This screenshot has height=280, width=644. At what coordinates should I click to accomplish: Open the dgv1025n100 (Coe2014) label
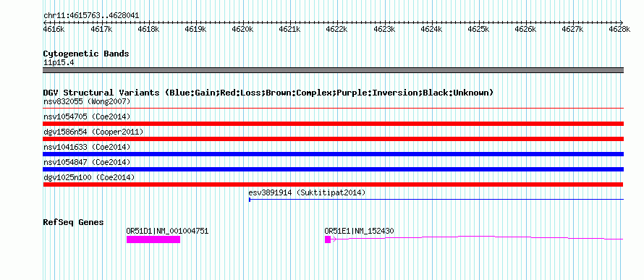(89, 177)
